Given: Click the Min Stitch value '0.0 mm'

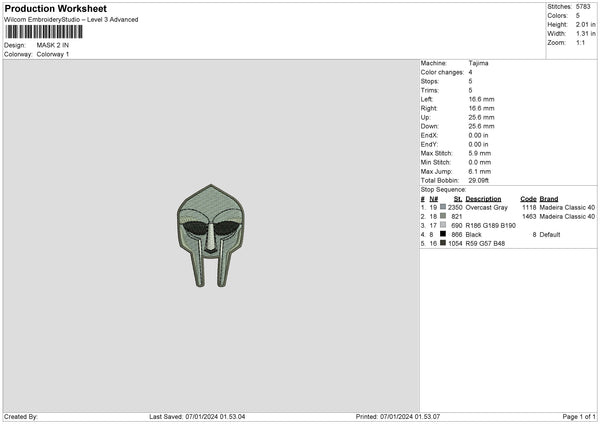Looking at the screenshot, I should pyautogui.click(x=479, y=162).
